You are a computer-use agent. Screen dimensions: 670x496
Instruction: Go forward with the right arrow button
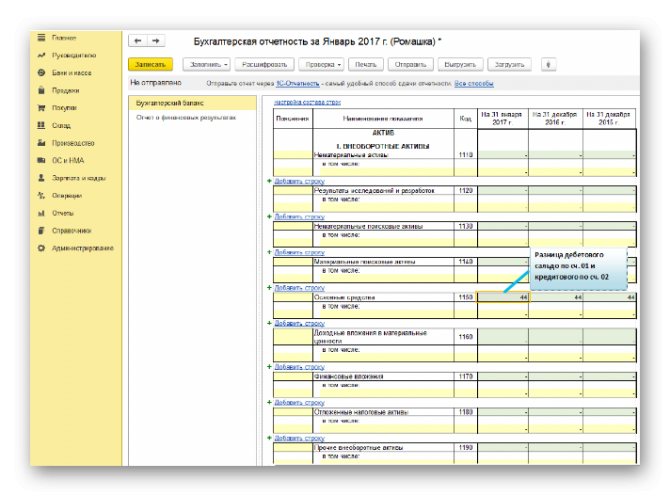(x=156, y=41)
